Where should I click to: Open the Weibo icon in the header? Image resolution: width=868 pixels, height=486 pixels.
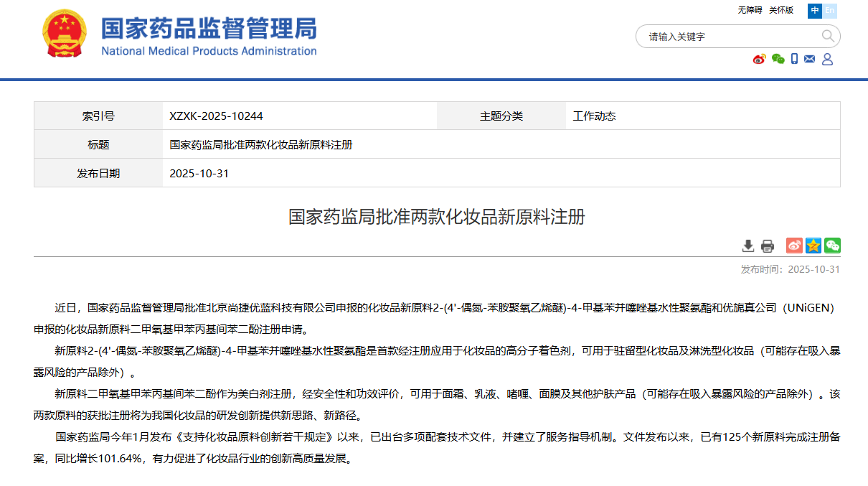[x=759, y=59]
